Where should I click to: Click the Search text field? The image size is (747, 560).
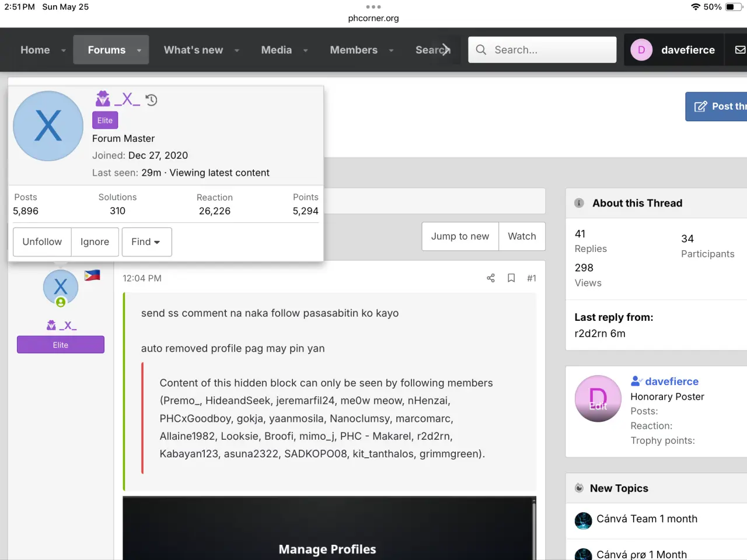[542, 50]
